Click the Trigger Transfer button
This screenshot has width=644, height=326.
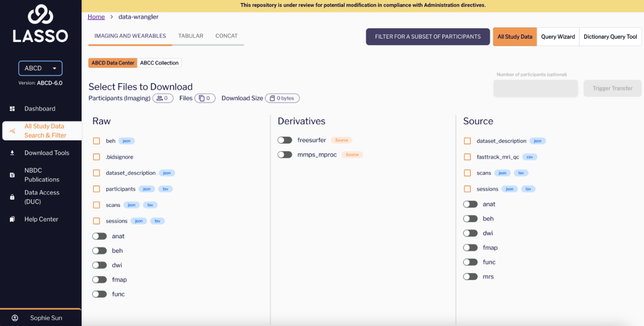pos(613,88)
